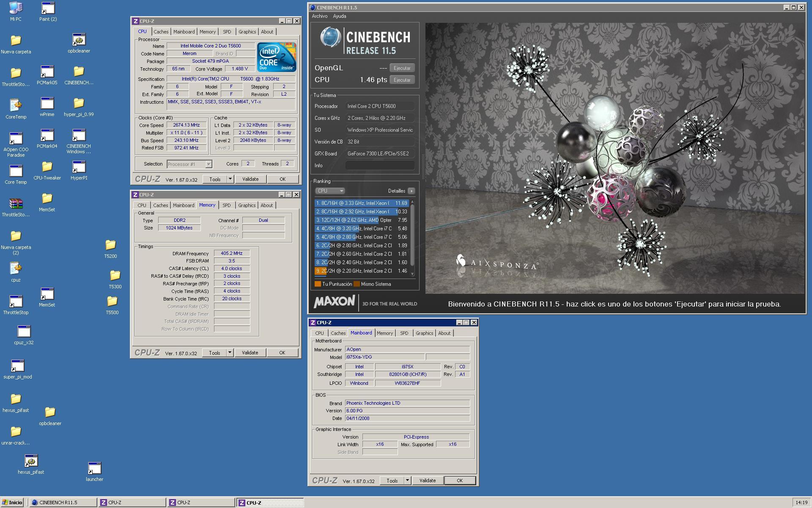
Task: Open the T5500 folder
Action: [112, 305]
